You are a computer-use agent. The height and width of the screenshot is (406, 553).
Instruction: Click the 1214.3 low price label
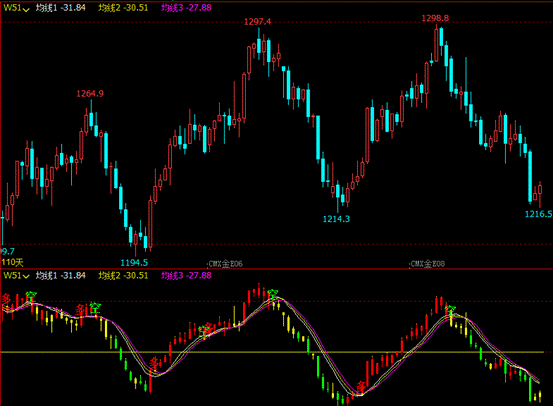(x=336, y=219)
